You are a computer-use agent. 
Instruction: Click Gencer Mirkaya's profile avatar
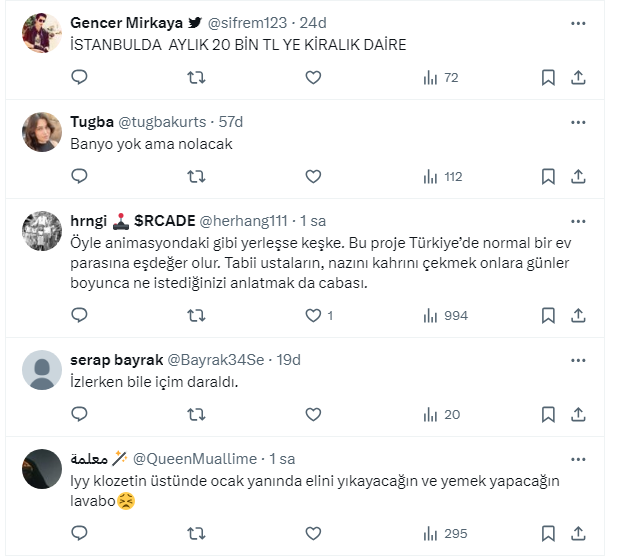point(42,32)
